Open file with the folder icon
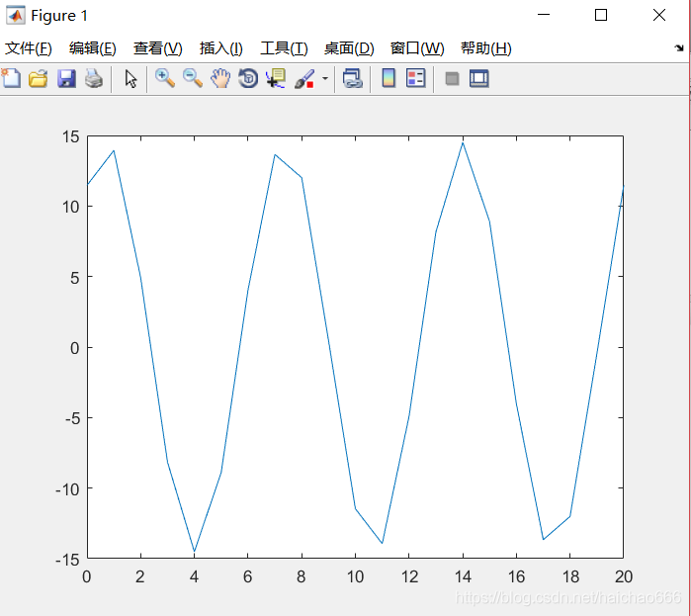The height and width of the screenshot is (616, 691). click(39, 79)
